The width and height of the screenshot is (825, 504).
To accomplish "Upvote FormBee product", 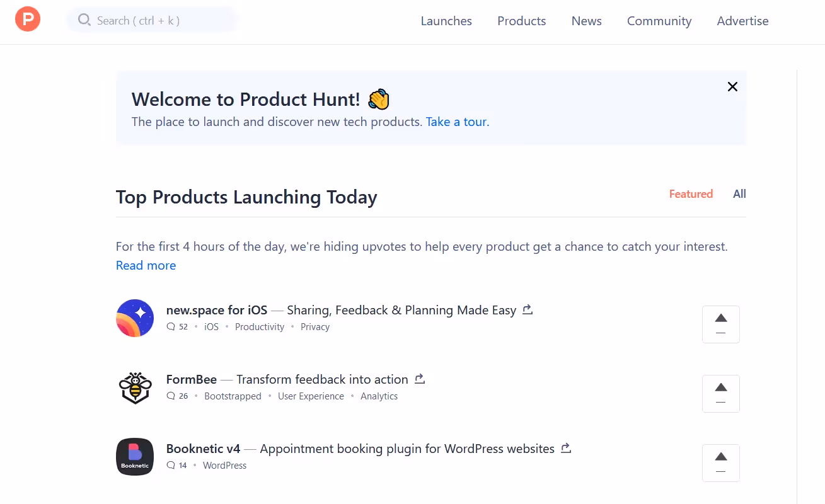I will pos(720,394).
